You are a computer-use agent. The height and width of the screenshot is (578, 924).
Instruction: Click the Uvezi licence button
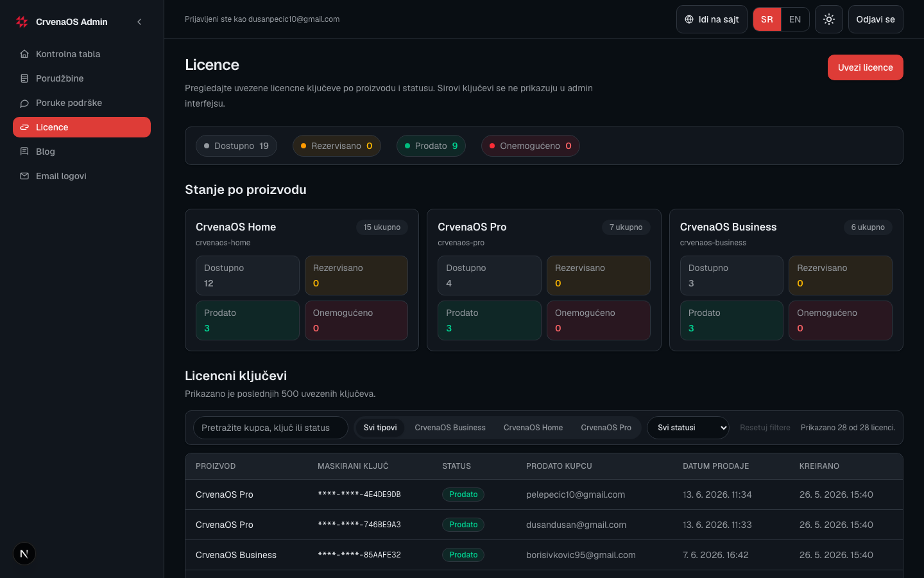tap(865, 67)
